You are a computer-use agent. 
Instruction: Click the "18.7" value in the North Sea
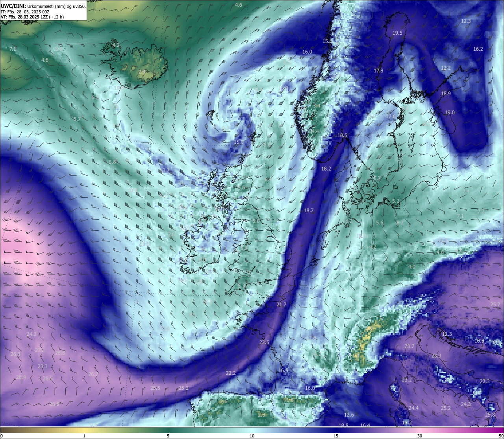(309, 210)
